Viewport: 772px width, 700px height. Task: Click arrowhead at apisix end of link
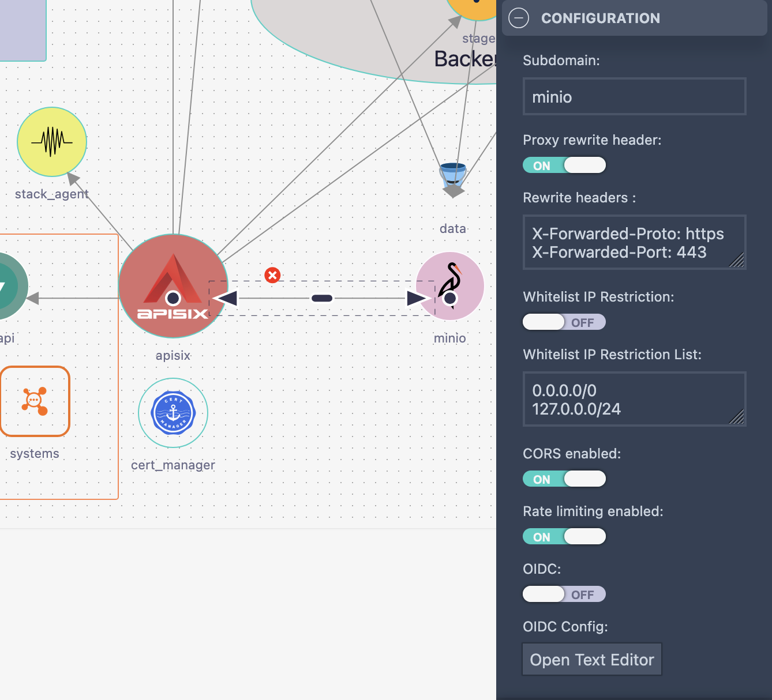(226, 298)
